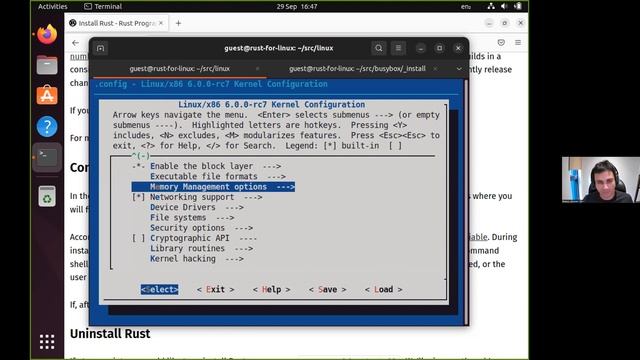The width and height of the screenshot is (640, 360).
Task: Switch to the ~/src/linux terminal tab
Action: pyautogui.click(x=180, y=69)
